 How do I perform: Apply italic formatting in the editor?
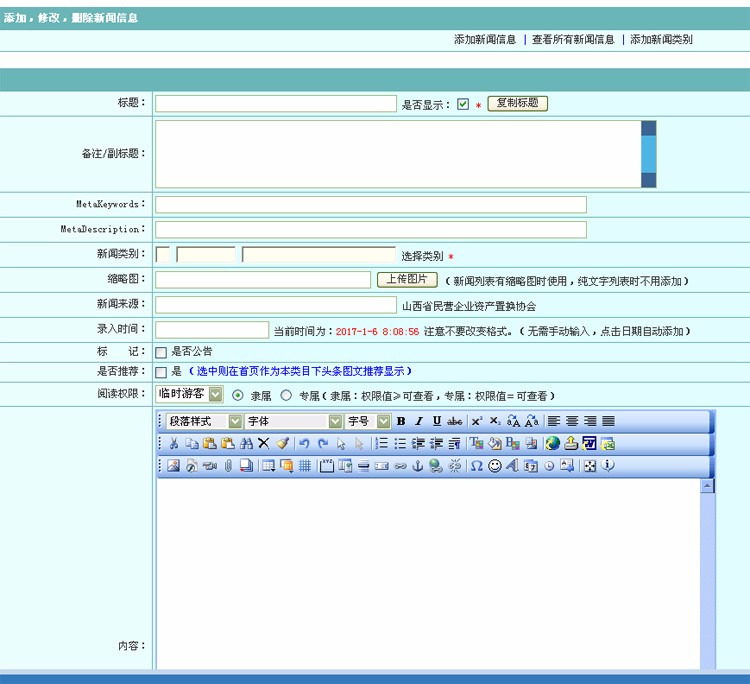419,421
